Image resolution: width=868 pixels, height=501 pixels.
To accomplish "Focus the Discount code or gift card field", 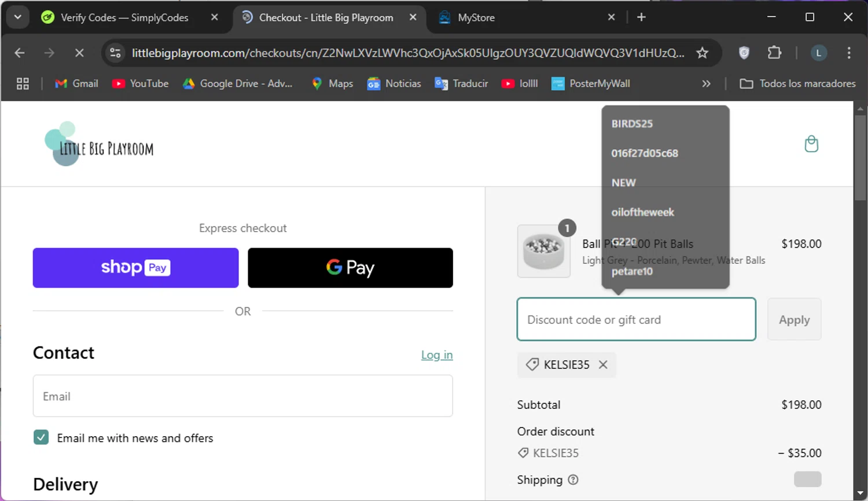I will pyautogui.click(x=637, y=319).
